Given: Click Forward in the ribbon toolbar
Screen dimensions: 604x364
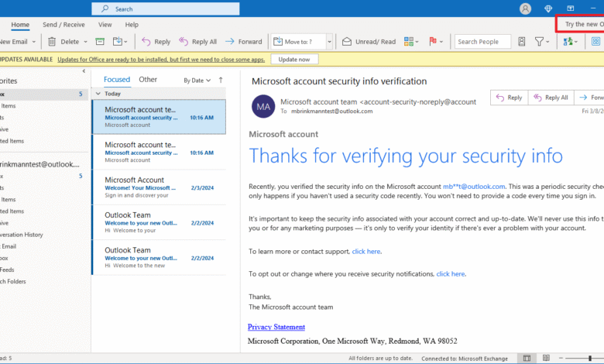Looking at the screenshot, I should point(243,42).
